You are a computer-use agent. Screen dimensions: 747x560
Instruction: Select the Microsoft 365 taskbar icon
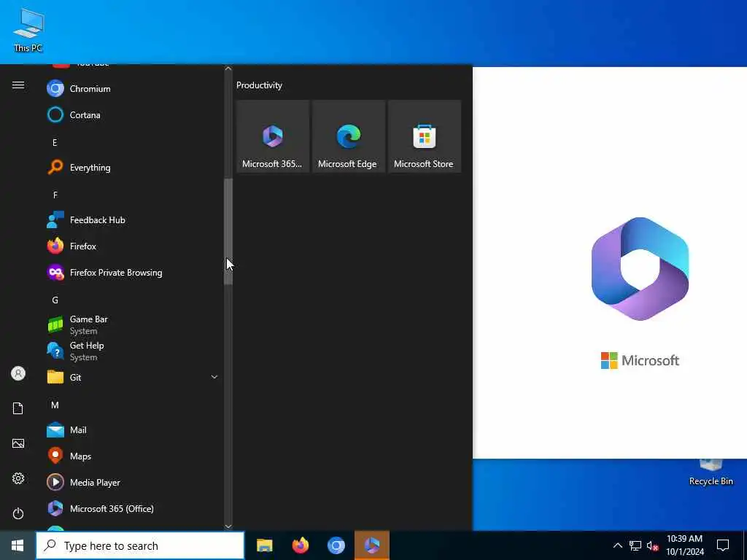[372, 545]
